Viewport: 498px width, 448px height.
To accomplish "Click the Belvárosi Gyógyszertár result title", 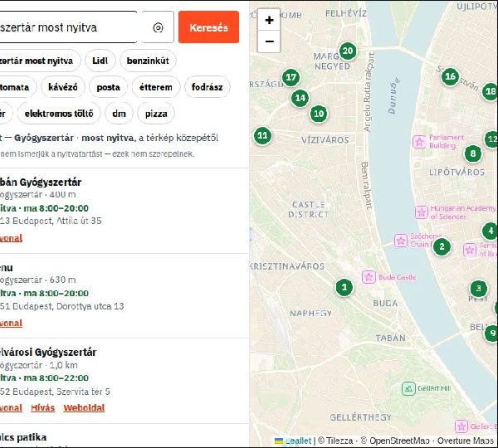I will pyautogui.click(x=48, y=353).
